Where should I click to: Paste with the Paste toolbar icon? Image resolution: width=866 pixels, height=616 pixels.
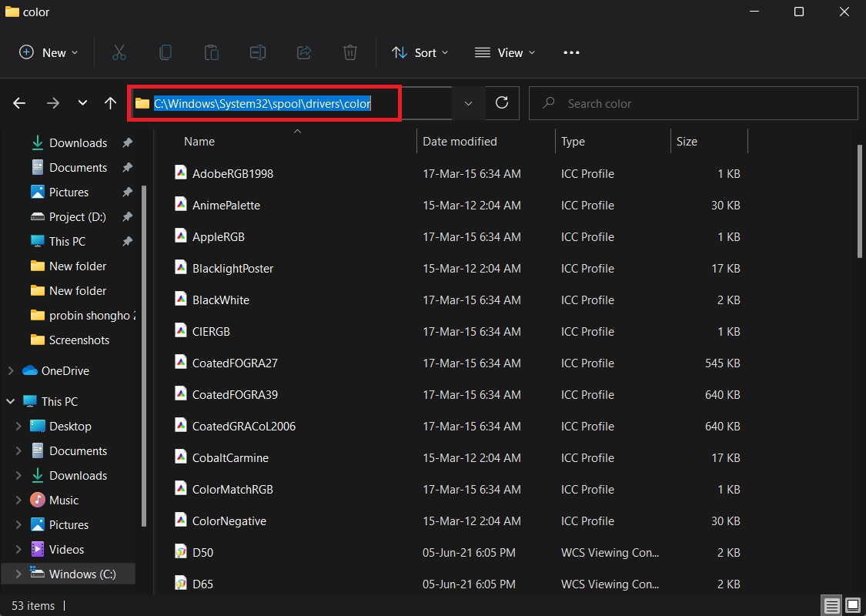click(212, 52)
